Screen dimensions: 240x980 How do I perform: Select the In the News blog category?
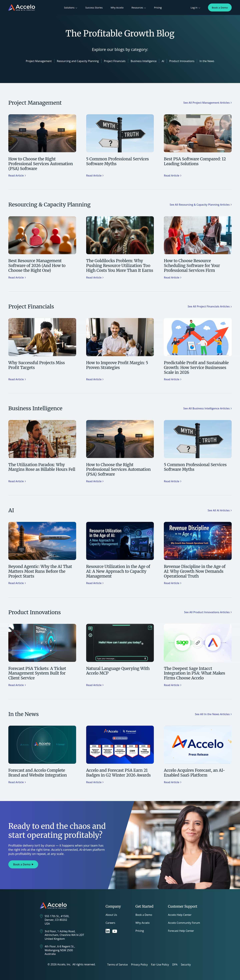click(x=207, y=61)
